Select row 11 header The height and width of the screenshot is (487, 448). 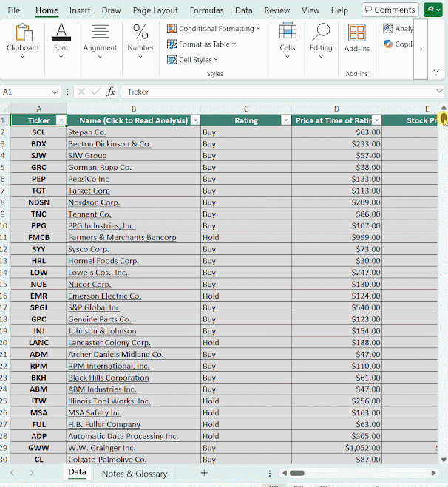pos(4,238)
